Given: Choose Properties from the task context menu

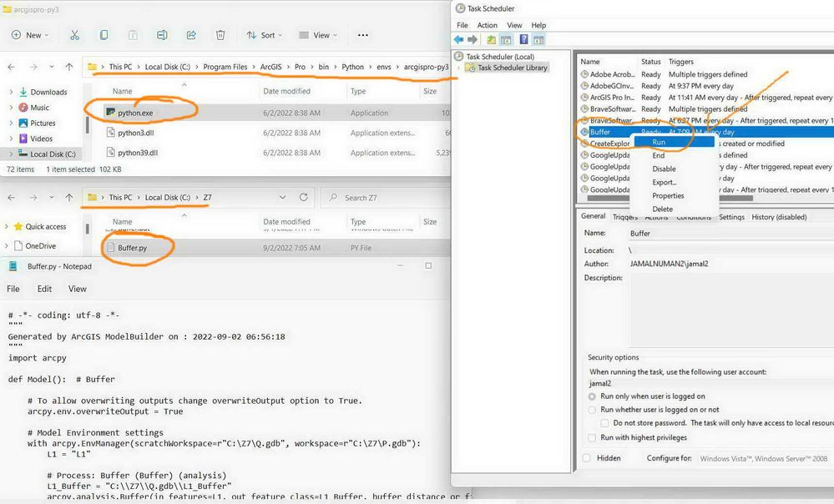Looking at the screenshot, I should click(x=668, y=195).
